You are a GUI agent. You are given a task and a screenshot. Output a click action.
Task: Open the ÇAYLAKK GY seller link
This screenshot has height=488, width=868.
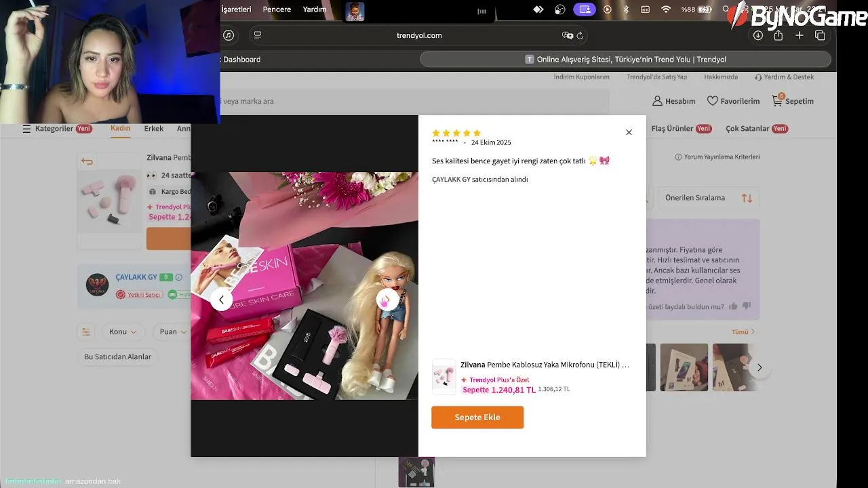136,277
